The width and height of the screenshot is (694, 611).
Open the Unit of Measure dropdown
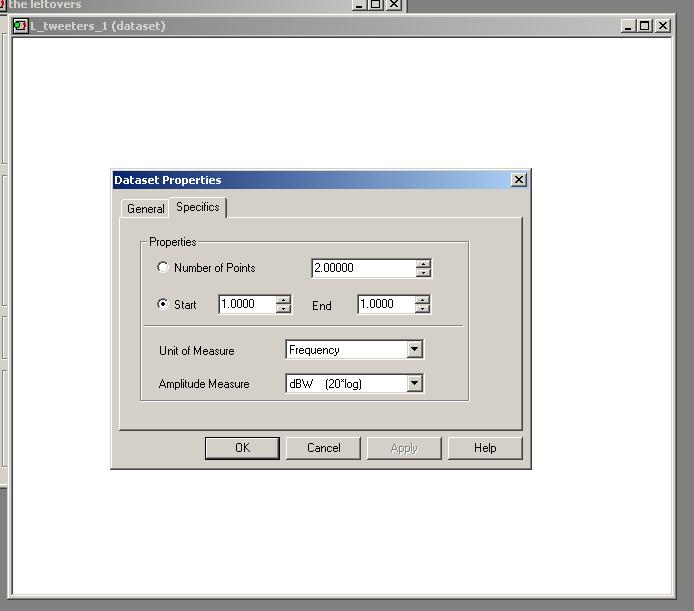tap(414, 349)
